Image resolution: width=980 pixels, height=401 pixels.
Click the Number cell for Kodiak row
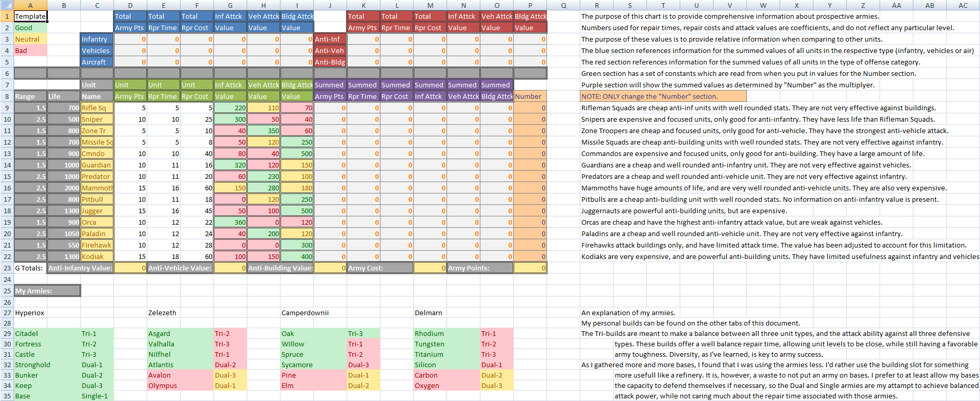click(530, 256)
